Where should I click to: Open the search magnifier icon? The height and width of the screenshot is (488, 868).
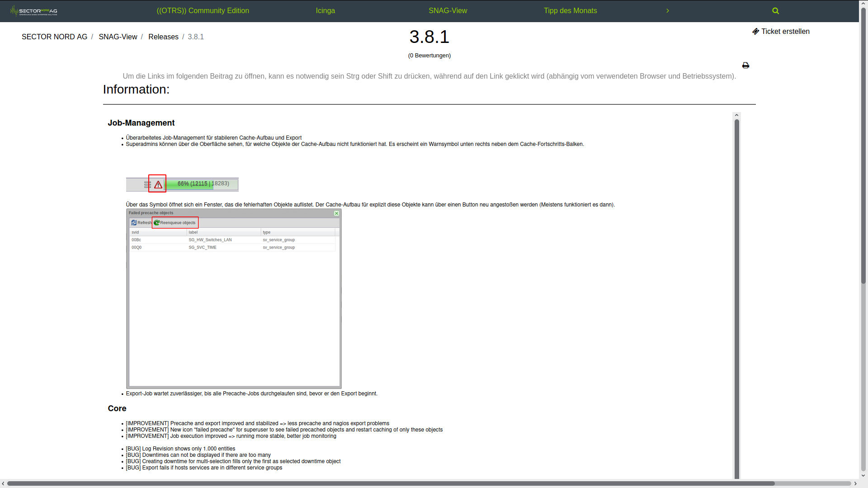click(775, 11)
